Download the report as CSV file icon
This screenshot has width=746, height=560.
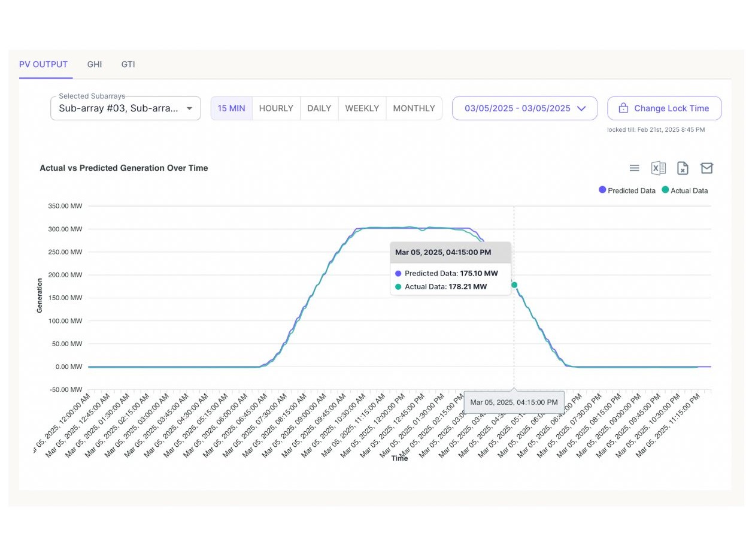(683, 168)
